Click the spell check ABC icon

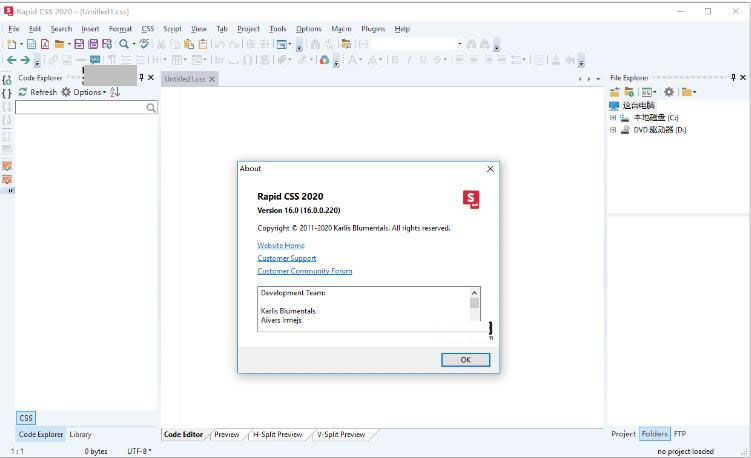point(144,44)
